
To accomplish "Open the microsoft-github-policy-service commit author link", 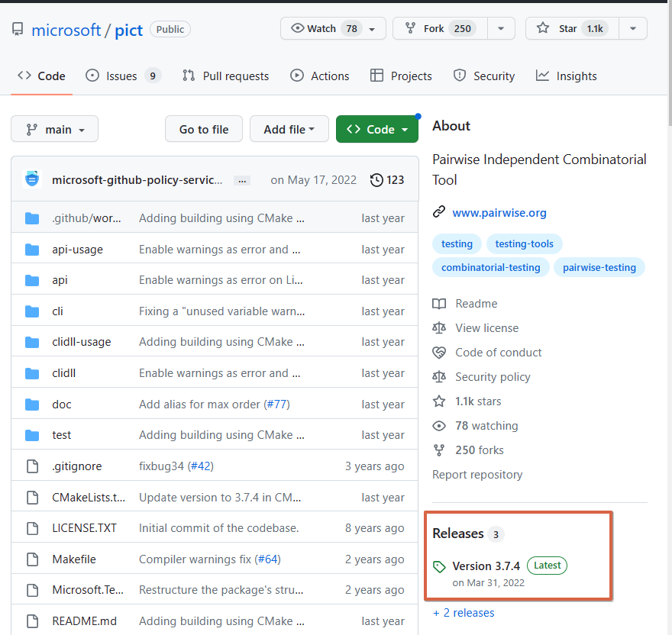I will coord(137,180).
